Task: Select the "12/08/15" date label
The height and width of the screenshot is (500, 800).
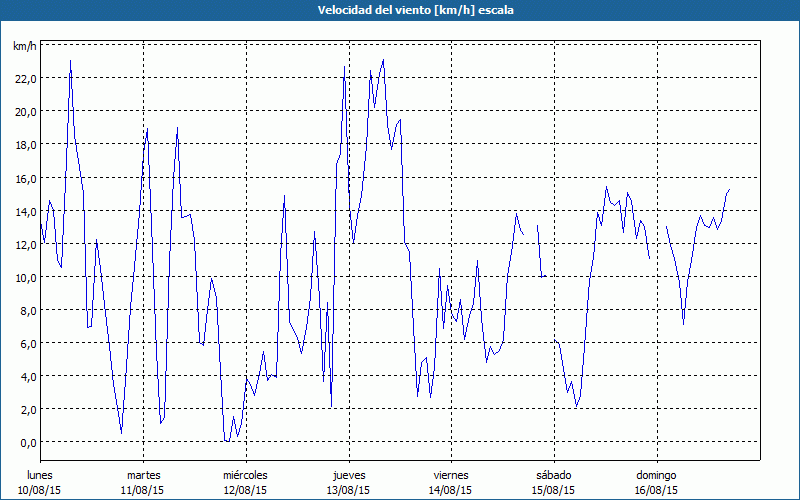Action: click(245, 490)
